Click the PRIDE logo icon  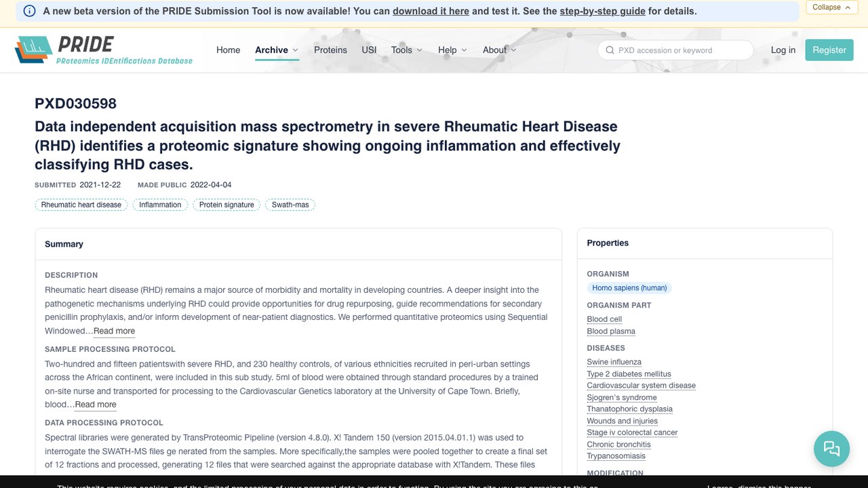click(x=33, y=49)
